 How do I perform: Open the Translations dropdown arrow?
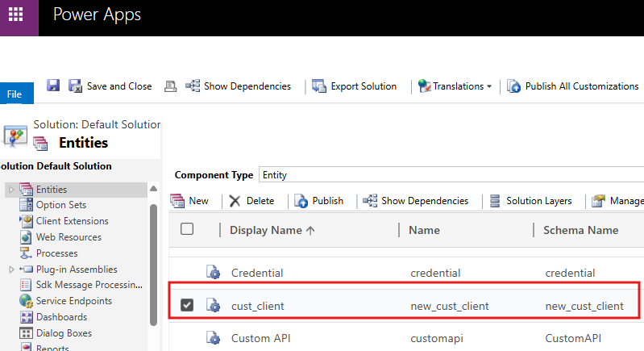(x=489, y=86)
